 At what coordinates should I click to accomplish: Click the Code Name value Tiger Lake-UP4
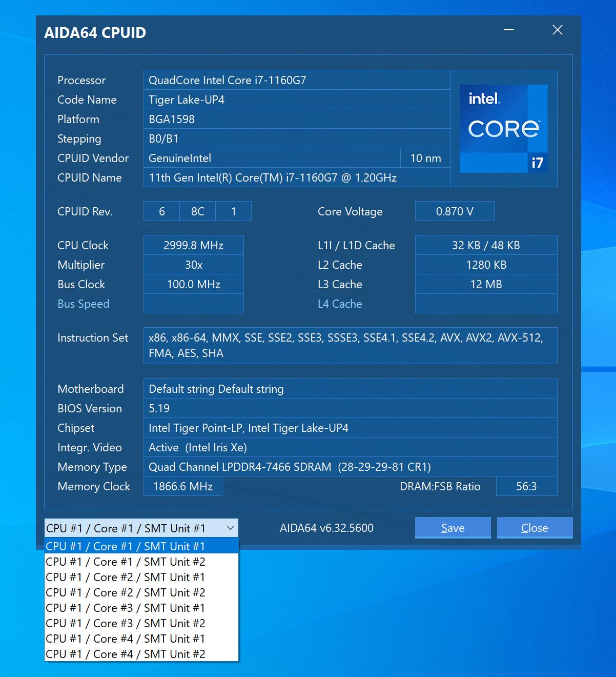click(297, 99)
